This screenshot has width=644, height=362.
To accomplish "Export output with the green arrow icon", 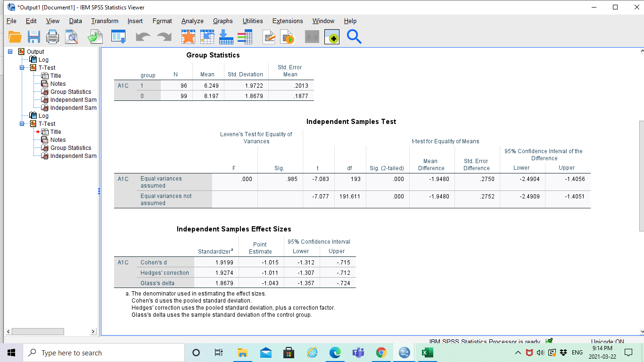I will [x=95, y=37].
